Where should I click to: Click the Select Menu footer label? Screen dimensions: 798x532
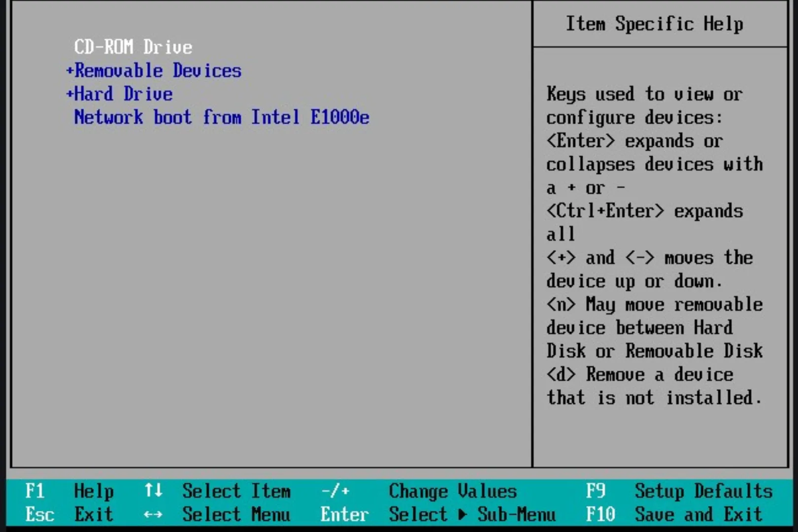point(236,515)
